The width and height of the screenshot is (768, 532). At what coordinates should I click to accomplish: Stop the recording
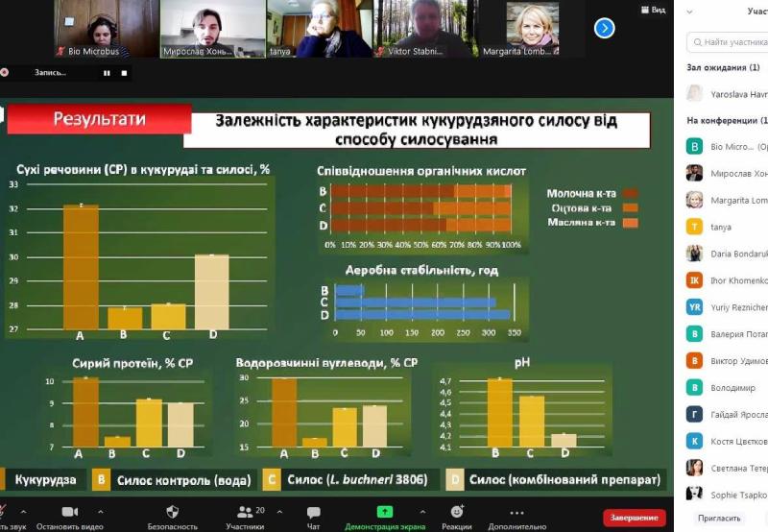coord(125,73)
